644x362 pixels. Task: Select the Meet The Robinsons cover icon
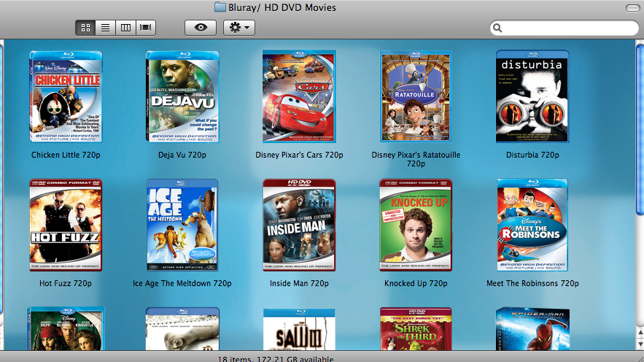(x=532, y=225)
